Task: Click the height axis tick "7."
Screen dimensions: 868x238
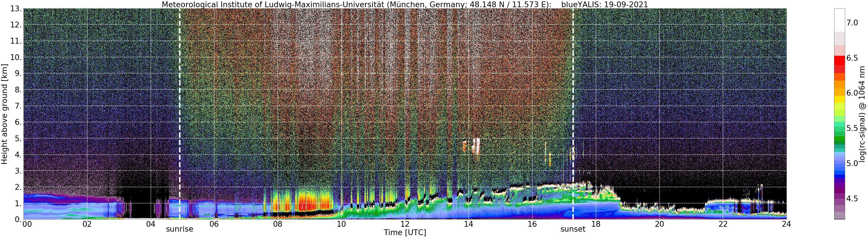Action: pos(18,106)
